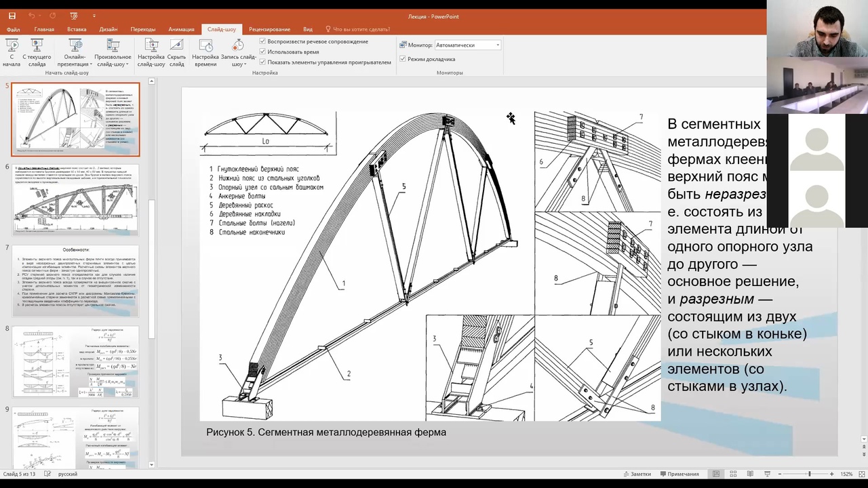This screenshot has height=488, width=868.
Task: Toggle the 'Режим докладчика' checkbox
Action: click(403, 59)
